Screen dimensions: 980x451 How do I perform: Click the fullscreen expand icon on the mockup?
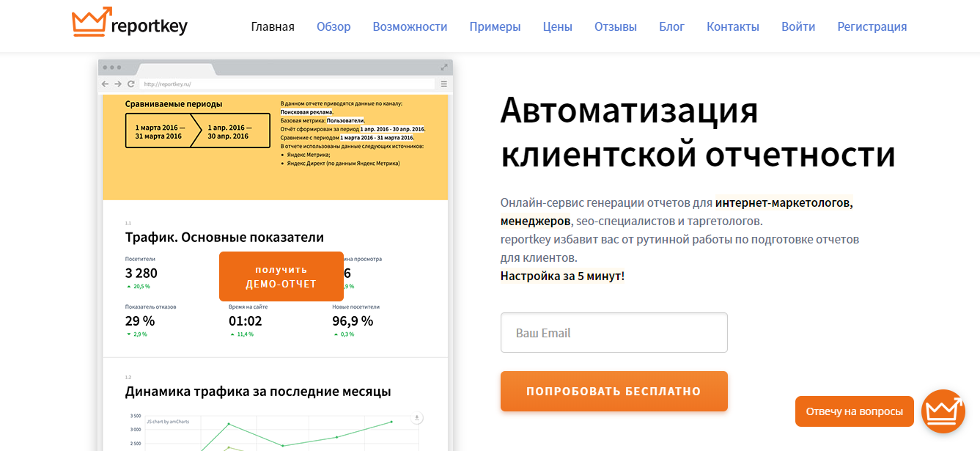coord(443,67)
